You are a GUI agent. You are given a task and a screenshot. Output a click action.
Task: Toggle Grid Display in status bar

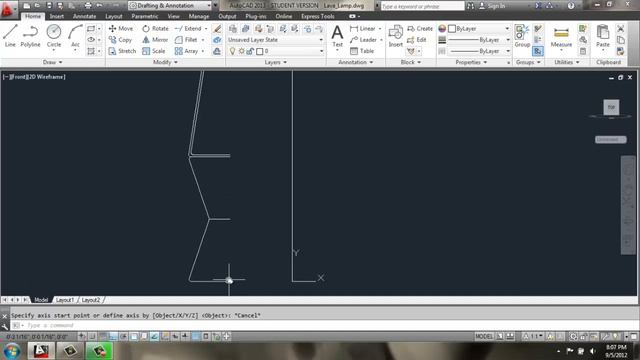(x=103, y=336)
